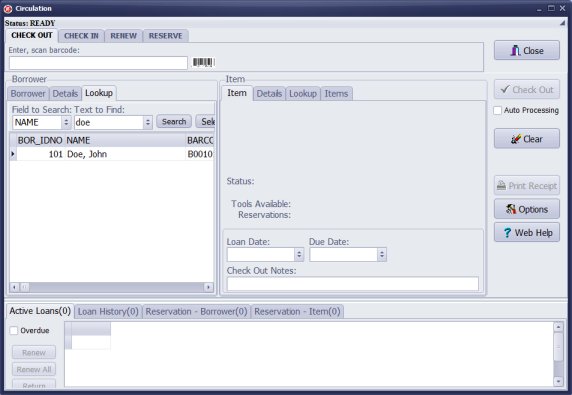Open the Loan History(0) tab
The height and width of the screenshot is (395, 572).
108,311
